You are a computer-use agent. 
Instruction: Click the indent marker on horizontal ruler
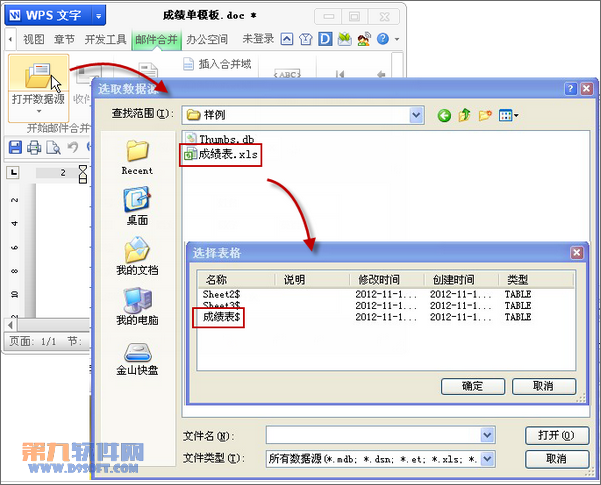tap(83, 174)
